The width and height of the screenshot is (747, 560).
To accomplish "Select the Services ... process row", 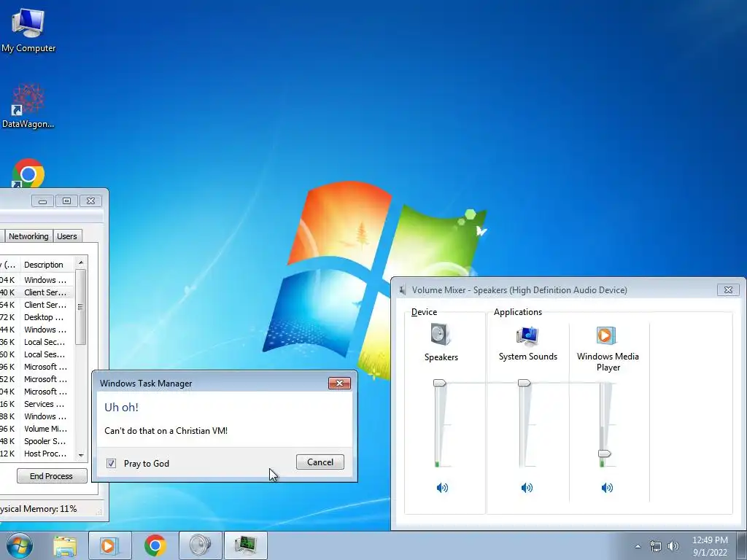I will (x=37, y=404).
